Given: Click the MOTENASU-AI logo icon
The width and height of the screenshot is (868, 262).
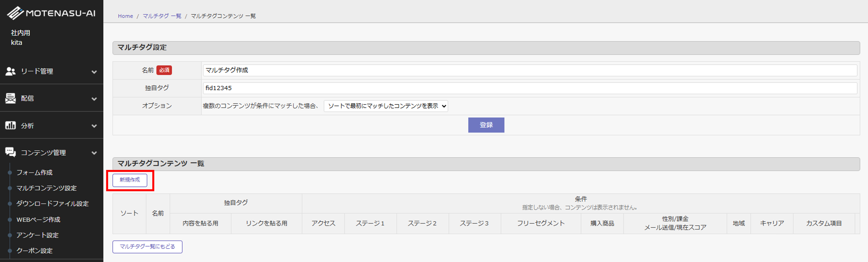Looking at the screenshot, I should pyautogui.click(x=15, y=13).
